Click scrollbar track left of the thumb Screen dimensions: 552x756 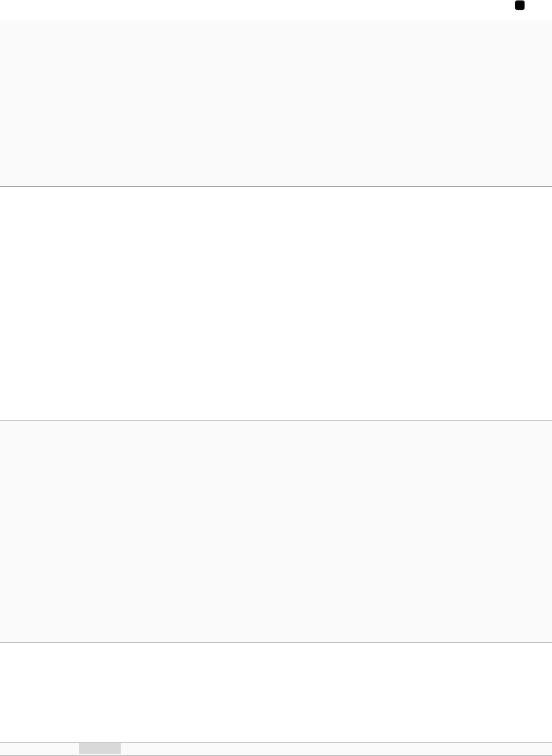[39, 748]
